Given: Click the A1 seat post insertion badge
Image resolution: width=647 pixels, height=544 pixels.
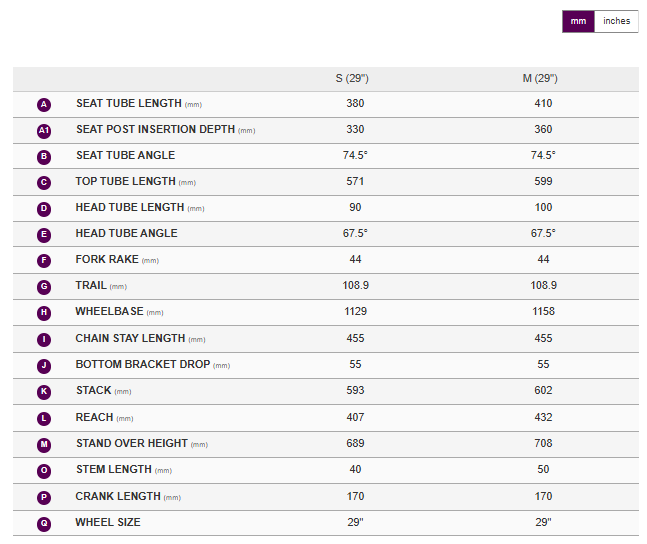Looking at the screenshot, I should coord(44,130).
